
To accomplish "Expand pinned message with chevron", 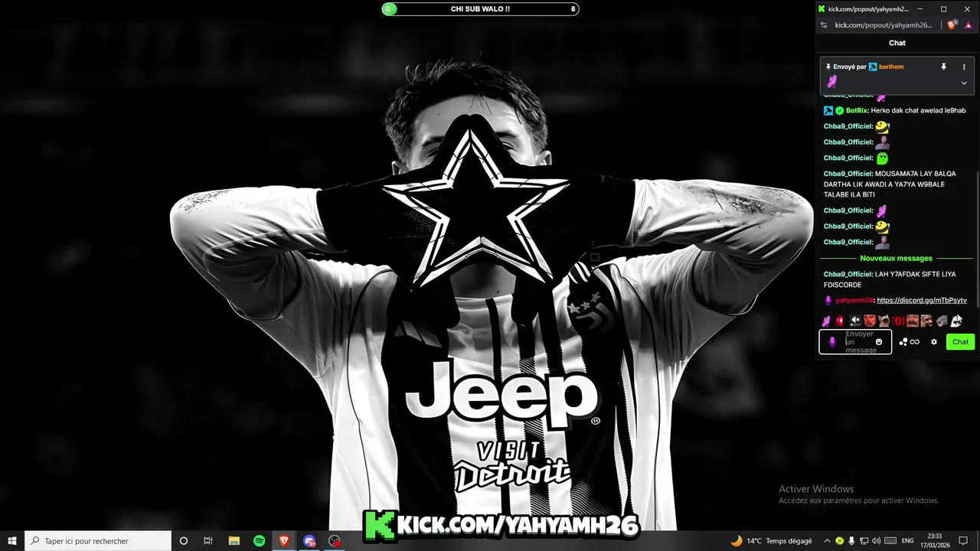I will point(964,83).
